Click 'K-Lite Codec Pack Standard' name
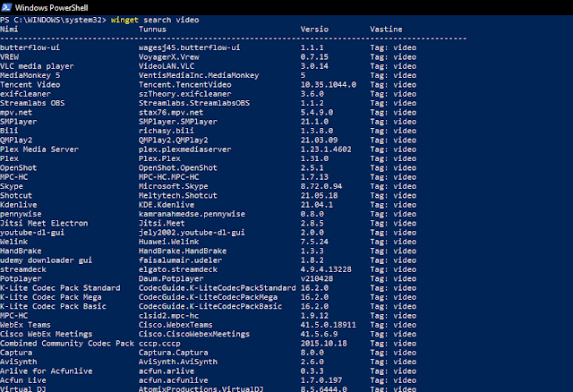Viewport: 573px width, 392px height. (x=60, y=288)
